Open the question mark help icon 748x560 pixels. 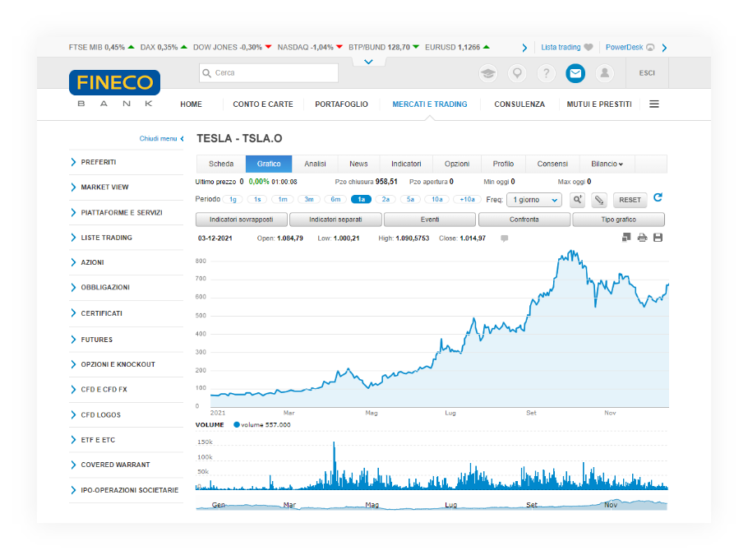pos(547,73)
